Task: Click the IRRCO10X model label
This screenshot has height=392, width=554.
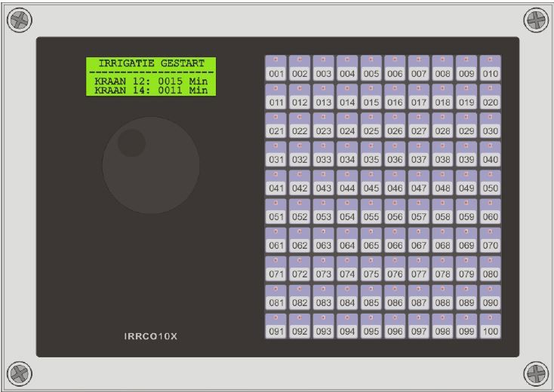Action: pos(151,336)
